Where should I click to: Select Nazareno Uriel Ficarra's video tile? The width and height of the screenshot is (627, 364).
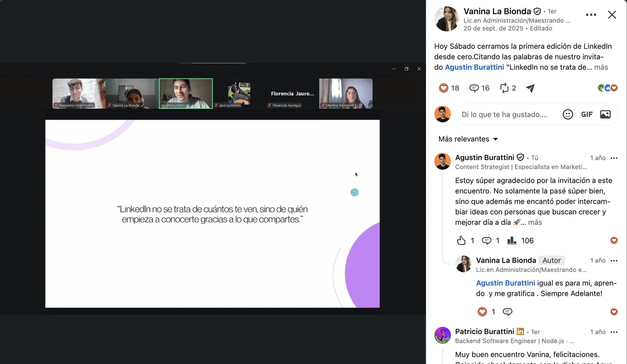pos(79,94)
